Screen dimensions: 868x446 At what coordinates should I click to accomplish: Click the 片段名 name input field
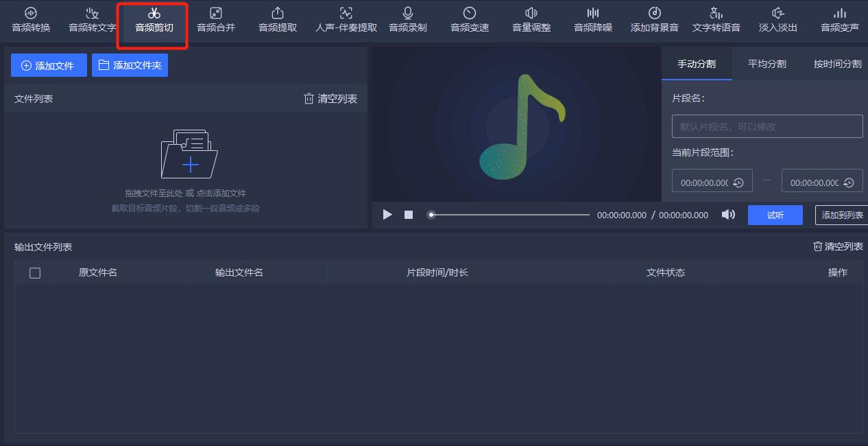point(767,126)
